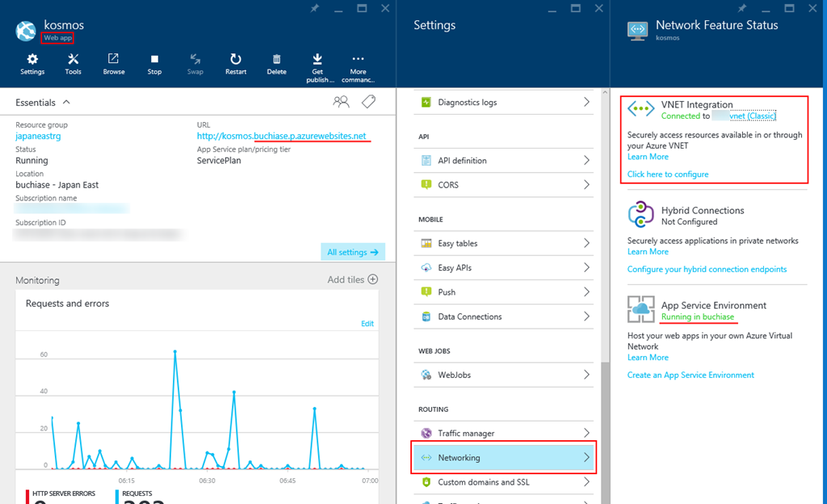
Task: Open the CORS settings entry
Action: (x=504, y=185)
